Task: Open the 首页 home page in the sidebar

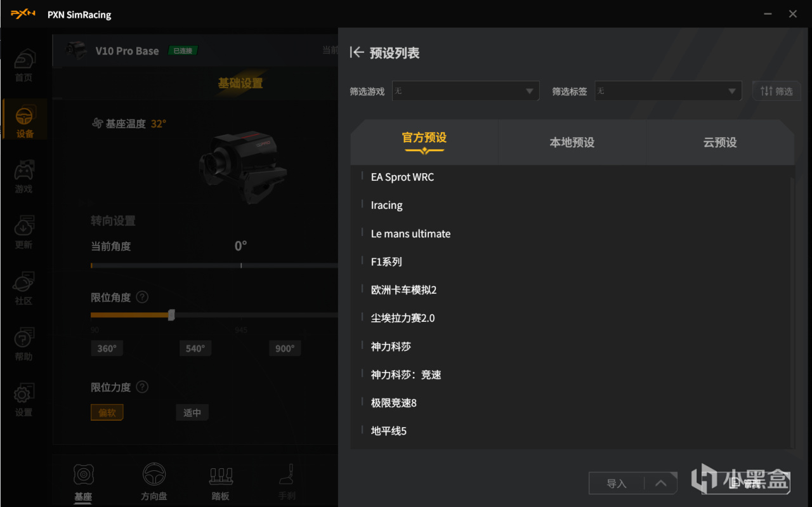Action: pyautogui.click(x=24, y=66)
